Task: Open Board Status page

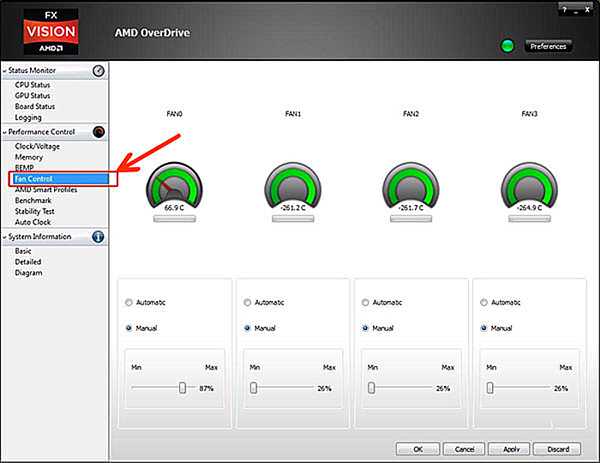Action: tap(35, 106)
